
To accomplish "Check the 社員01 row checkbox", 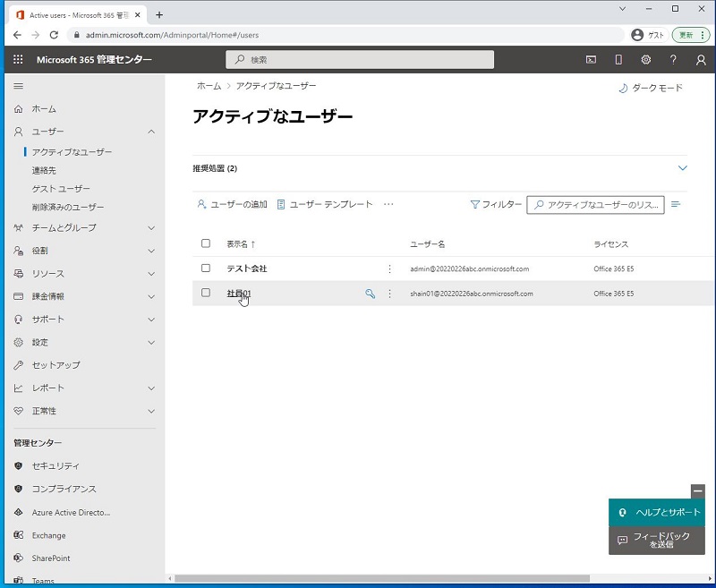I will (206, 293).
